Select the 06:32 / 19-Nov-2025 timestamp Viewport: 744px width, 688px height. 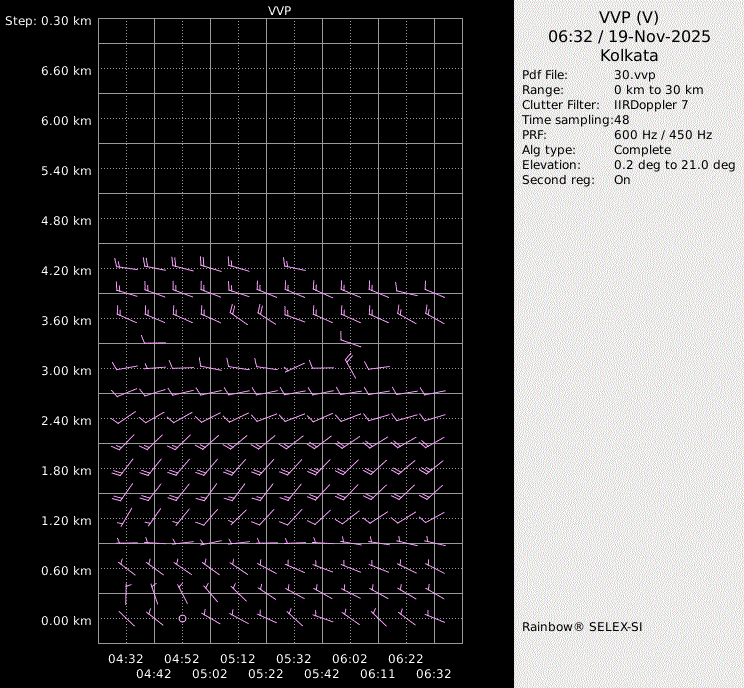[x=629, y=36]
